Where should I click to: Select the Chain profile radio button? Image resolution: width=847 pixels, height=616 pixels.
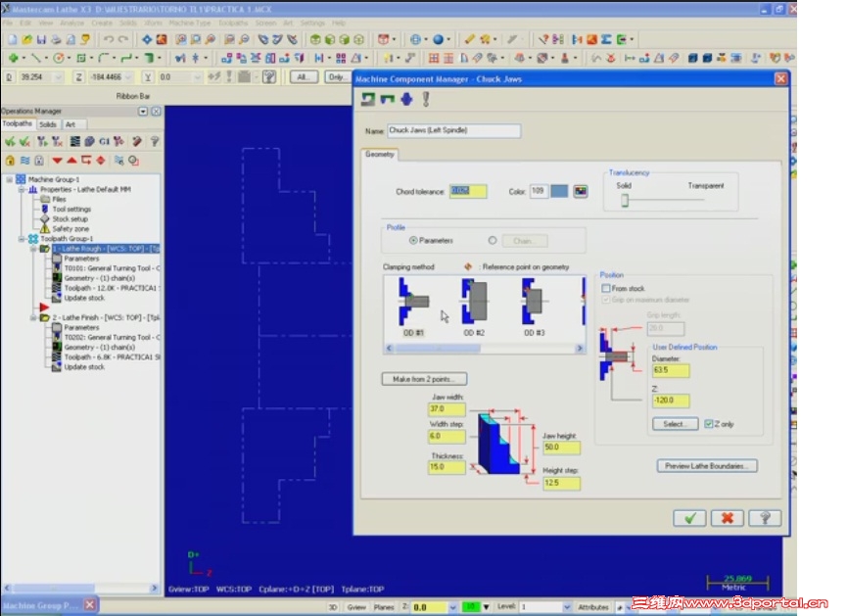tap(493, 241)
